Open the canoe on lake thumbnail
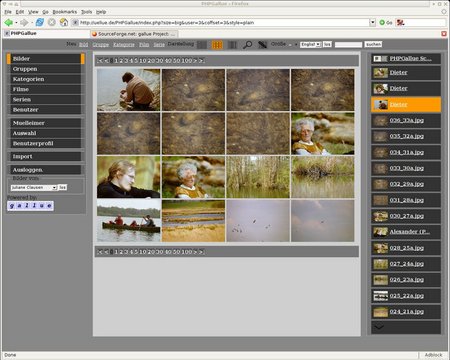This screenshot has height=360, width=450. [129, 221]
